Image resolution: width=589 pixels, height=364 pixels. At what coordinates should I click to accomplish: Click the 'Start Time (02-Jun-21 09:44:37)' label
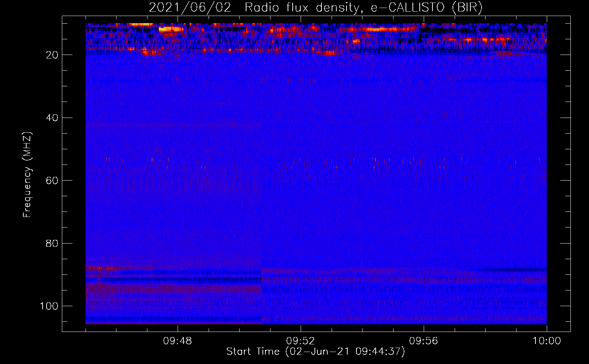316,352
